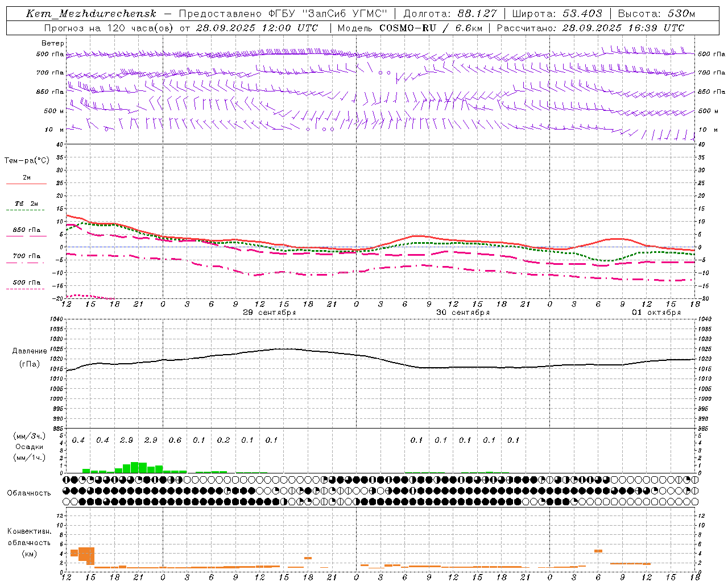
Task: Click the 'Td 2м' dew point legend
Action: coord(27,203)
